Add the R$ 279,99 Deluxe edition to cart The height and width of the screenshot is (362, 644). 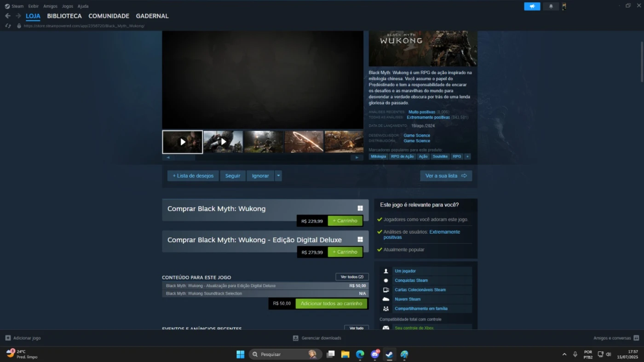[345, 252]
